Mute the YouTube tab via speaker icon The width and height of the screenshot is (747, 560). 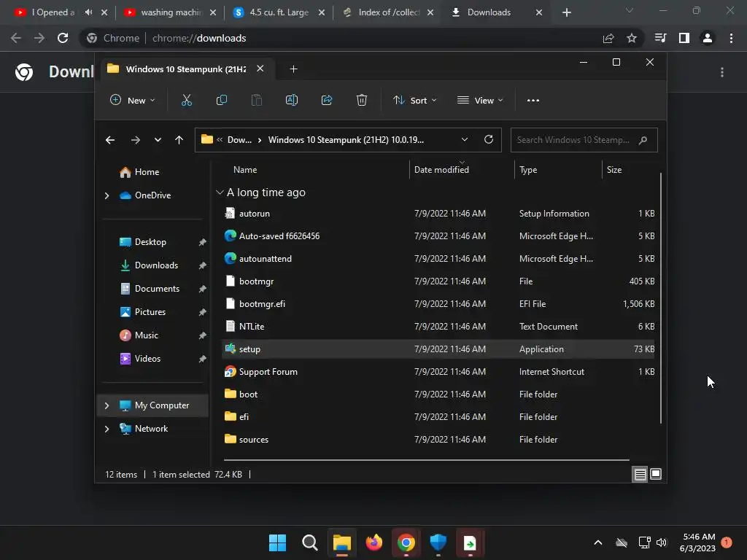pyautogui.click(x=88, y=12)
